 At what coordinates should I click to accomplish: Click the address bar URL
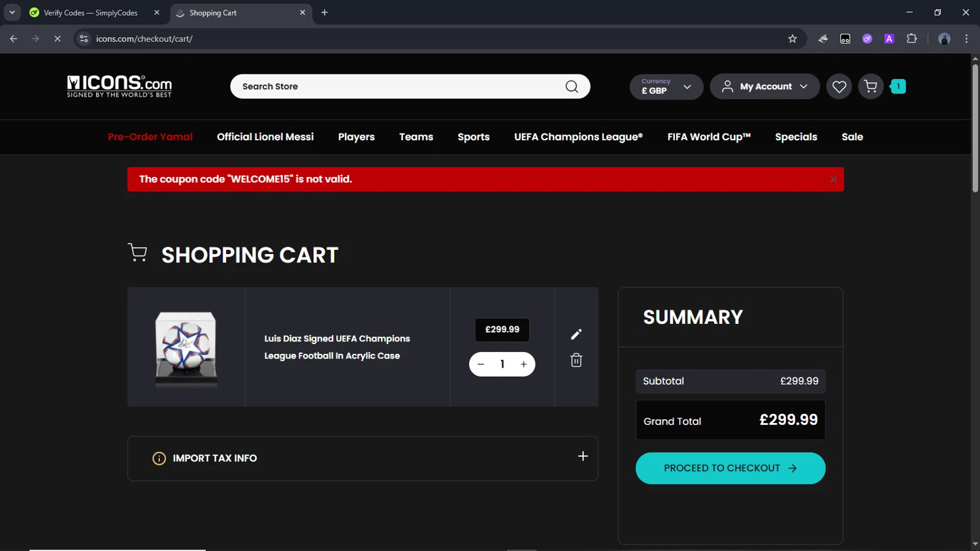click(x=144, y=39)
